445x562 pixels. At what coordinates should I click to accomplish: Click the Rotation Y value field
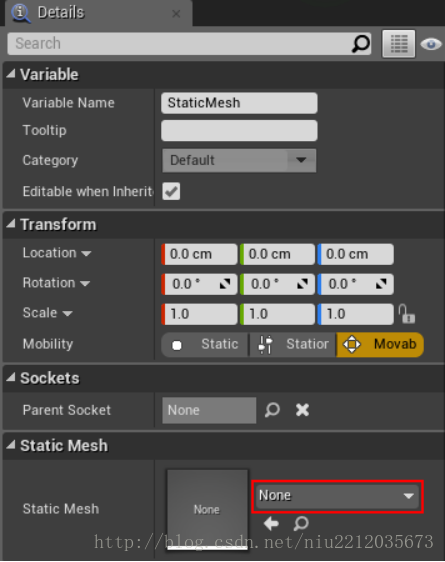point(277,284)
